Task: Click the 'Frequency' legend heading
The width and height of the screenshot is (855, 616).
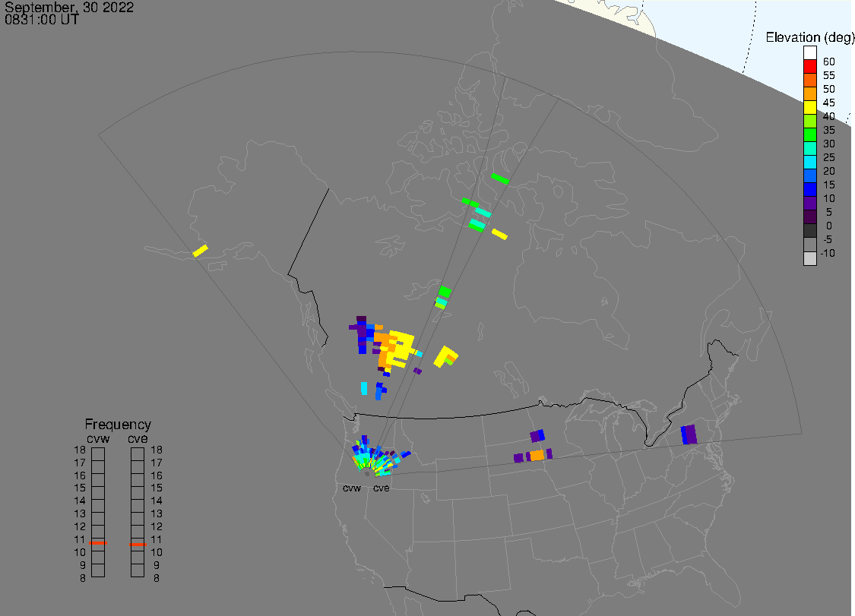Action: pyautogui.click(x=118, y=424)
